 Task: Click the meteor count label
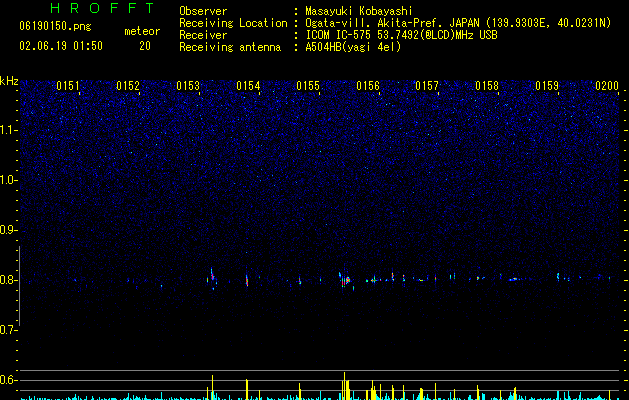142,31
